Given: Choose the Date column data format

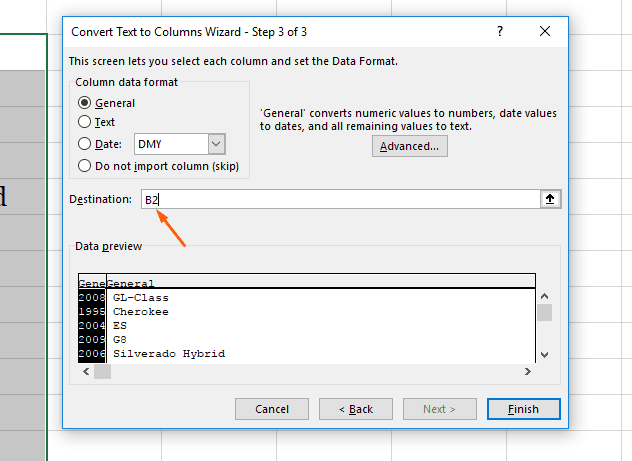Looking at the screenshot, I should click(85, 144).
